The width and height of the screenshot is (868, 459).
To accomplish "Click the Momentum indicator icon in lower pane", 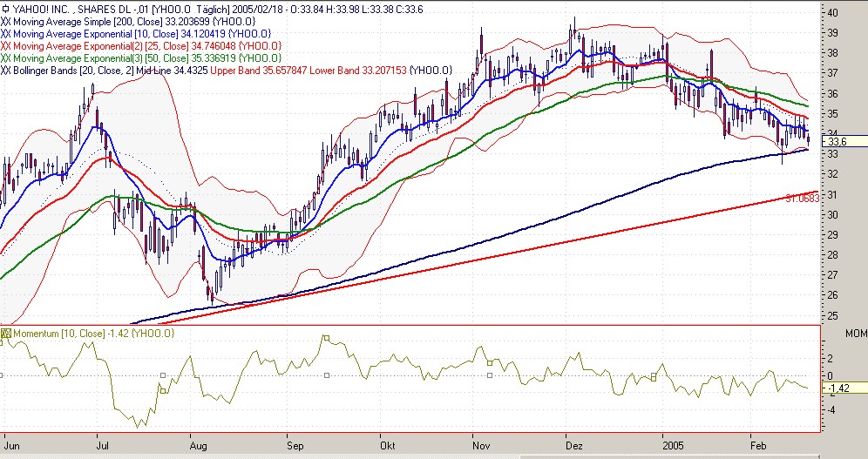I will 6,333.
